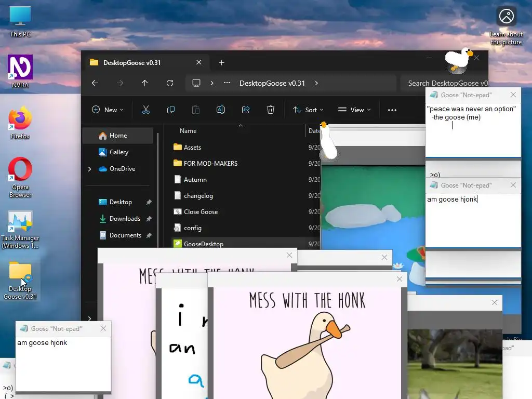This screenshot has height=399, width=532.
Task: Open the NVDA desktop shortcut
Action: (x=20, y=71)
